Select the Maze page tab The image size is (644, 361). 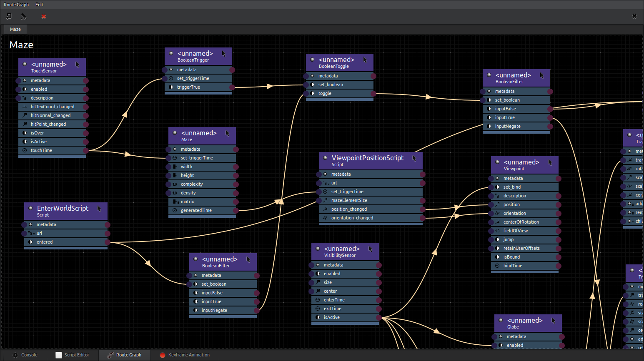pyautogui.click(x=15, y=29)
